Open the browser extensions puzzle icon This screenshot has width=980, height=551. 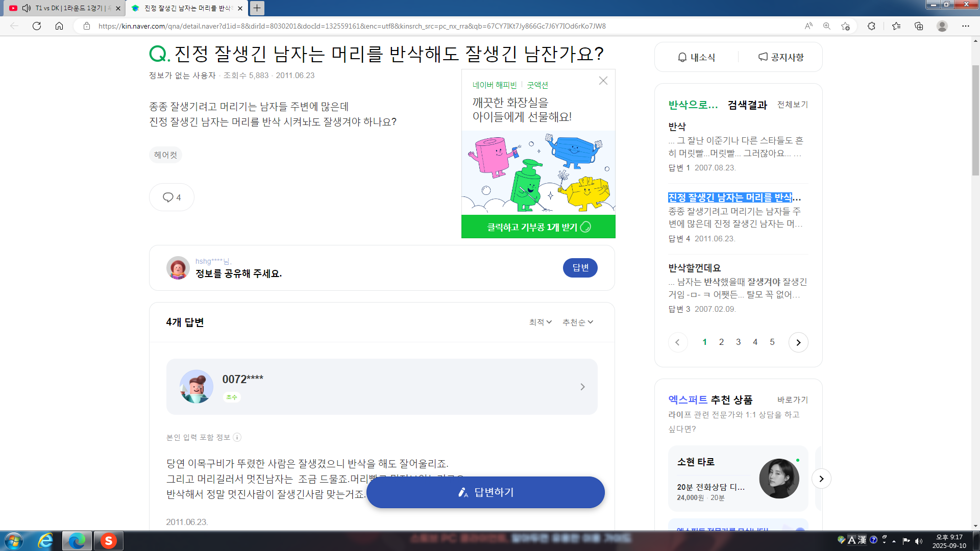[x=871, y=26]
